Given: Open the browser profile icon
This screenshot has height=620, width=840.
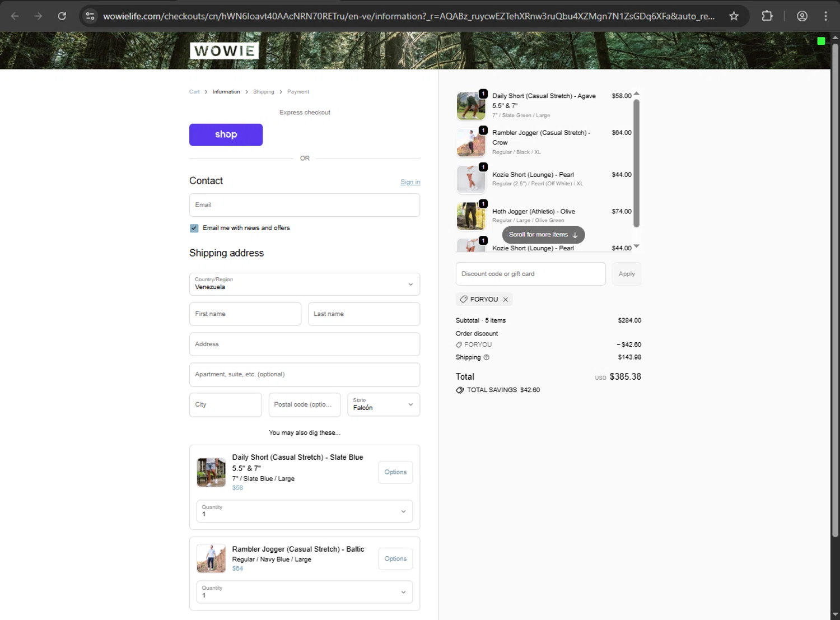Looking at the screenshot, I should click(802, 16).
